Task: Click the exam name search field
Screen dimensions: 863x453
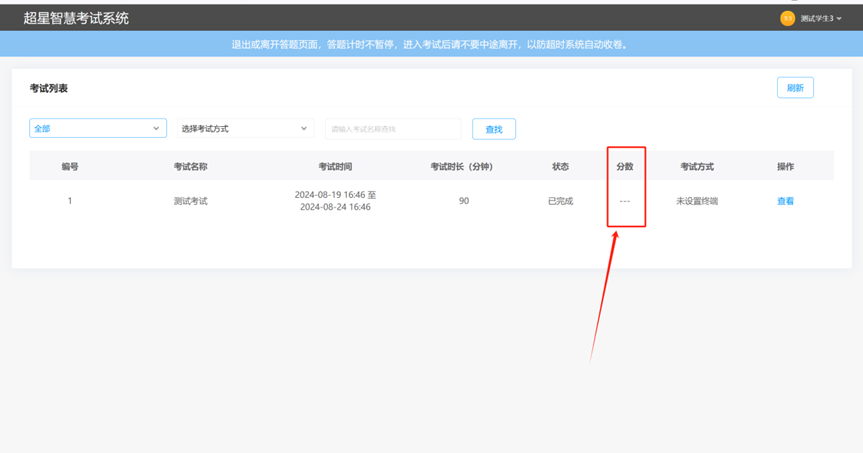Action: point(393,129)
